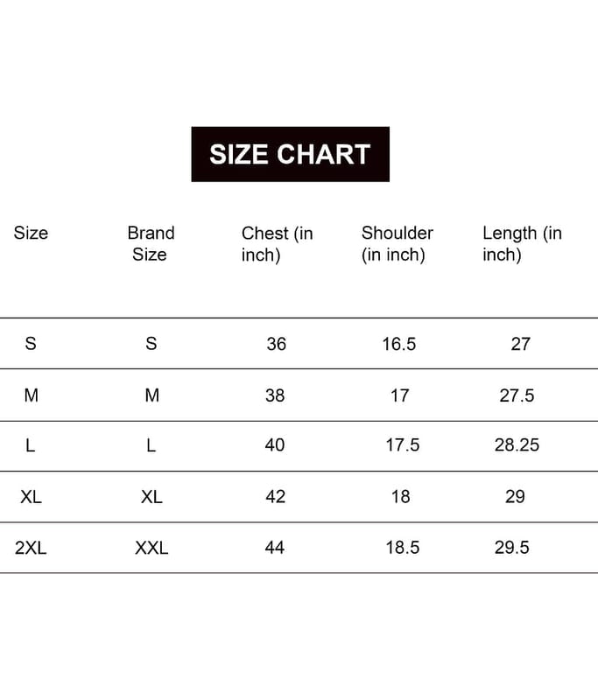Select the shoulder value 17.5

click(x=403, y=445)
